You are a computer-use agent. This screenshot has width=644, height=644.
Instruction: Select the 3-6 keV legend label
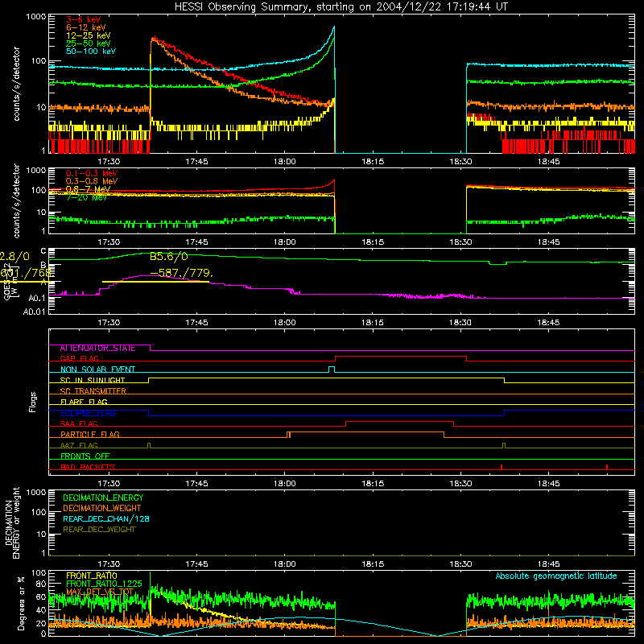coord(84,19)
